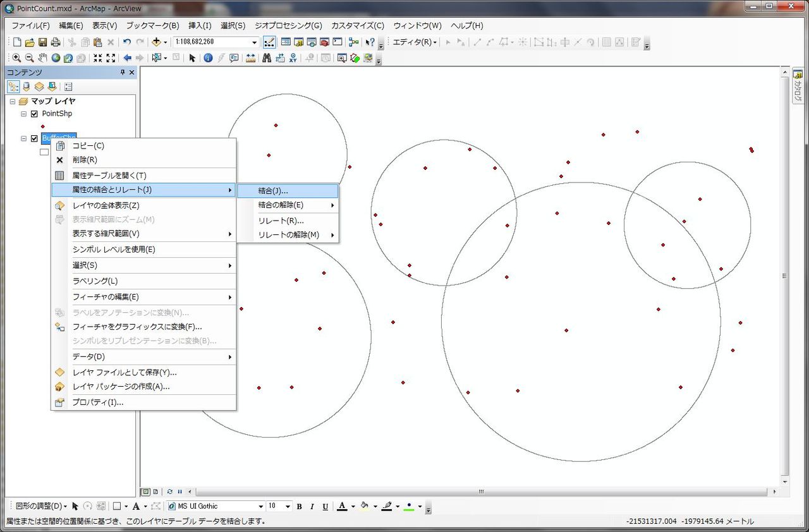This screenshot has width=809, height=532.
Task: Click the fill color bucket swatch
Action: (x=364, y=506)
